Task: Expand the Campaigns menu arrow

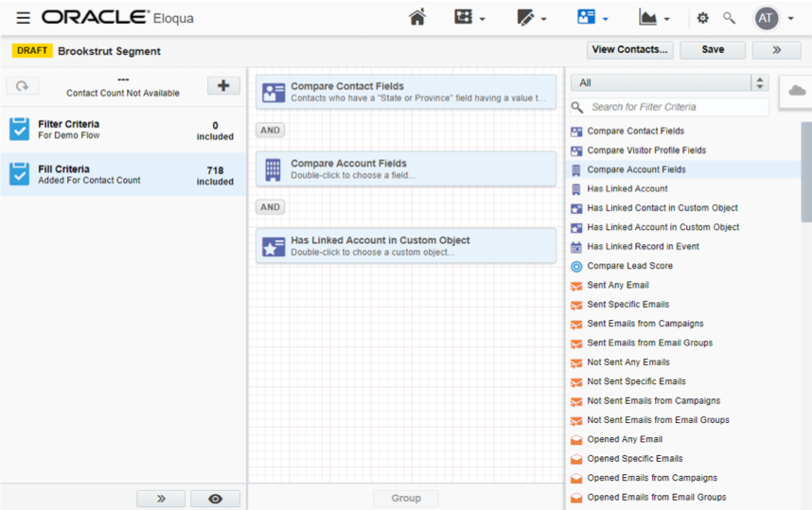Action: 482,19
